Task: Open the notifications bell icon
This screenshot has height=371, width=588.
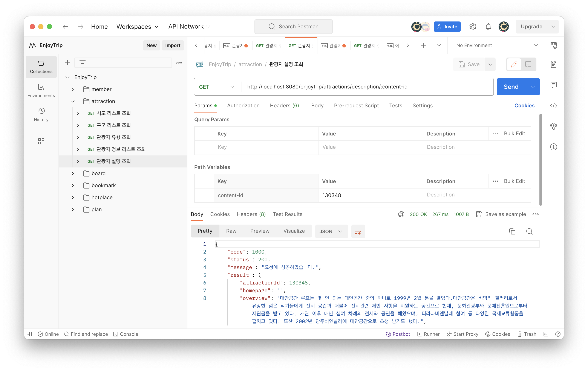Action: click(488, 27)
